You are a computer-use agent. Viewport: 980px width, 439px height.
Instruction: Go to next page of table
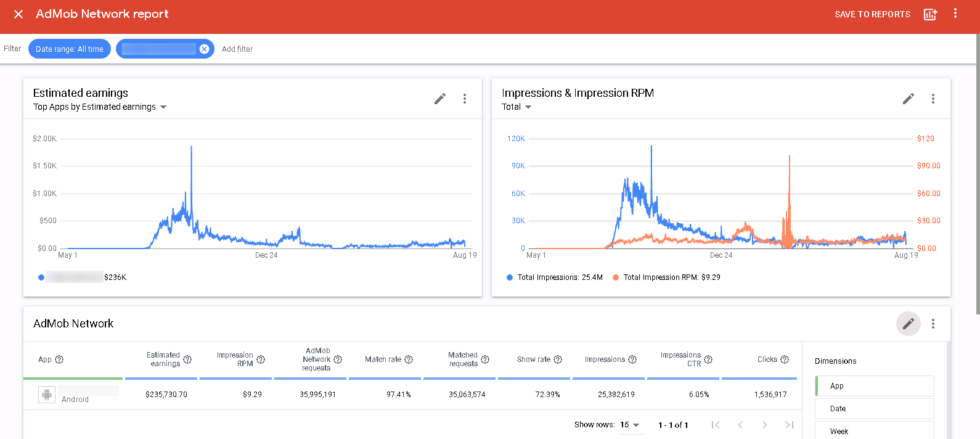(x=765, y=425)
